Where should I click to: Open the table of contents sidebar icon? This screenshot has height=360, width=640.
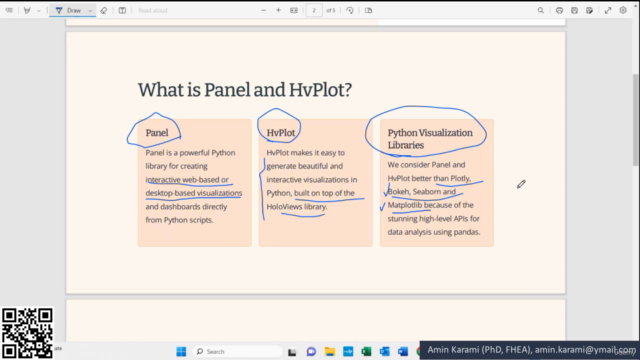coord(9,10)
